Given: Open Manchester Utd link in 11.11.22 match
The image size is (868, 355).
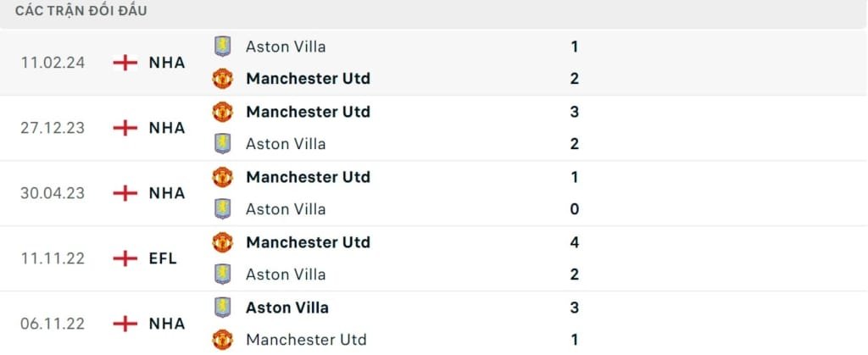Looking at the screenshot, I should tap(308, 242).
